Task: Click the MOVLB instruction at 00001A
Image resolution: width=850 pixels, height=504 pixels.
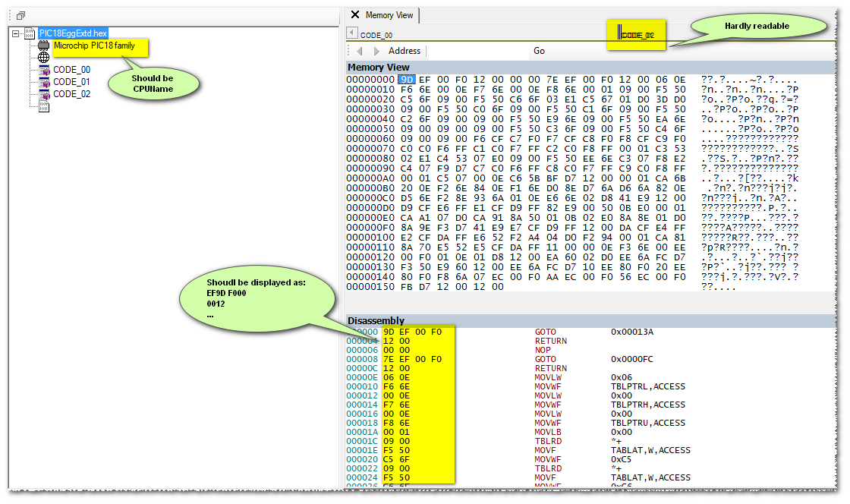Action: pyautogui.click(x=548, y=433)
